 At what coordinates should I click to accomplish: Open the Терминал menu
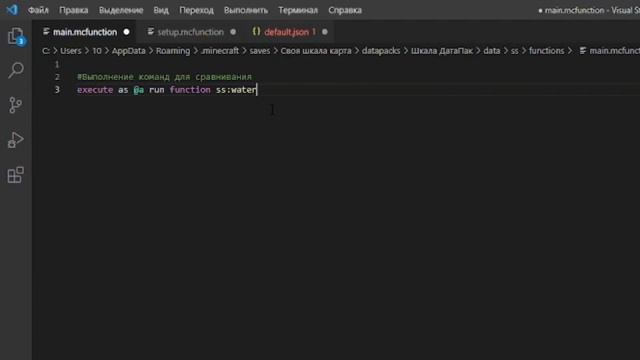point(298,10)
